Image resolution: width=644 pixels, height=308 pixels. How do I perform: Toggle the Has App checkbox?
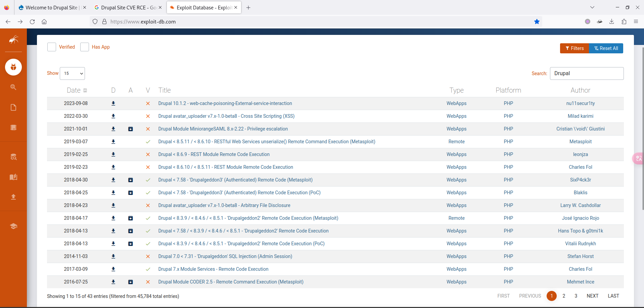click(85, 47)
